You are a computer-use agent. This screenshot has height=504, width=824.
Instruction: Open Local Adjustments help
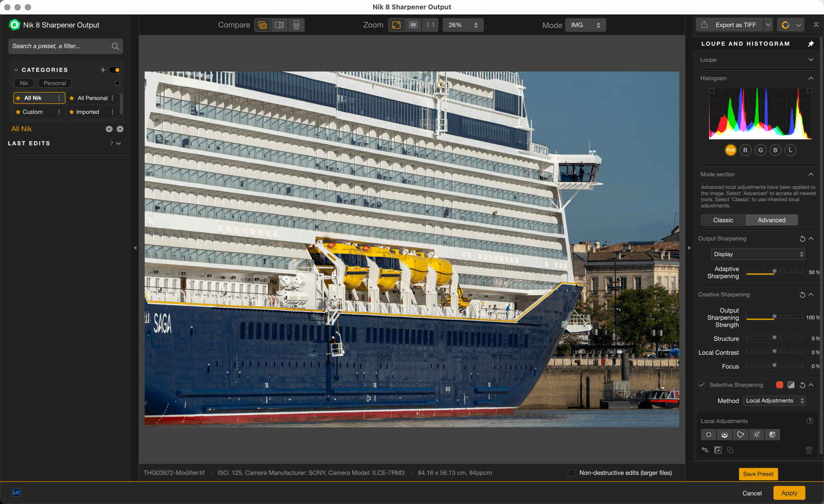[810, 421]
